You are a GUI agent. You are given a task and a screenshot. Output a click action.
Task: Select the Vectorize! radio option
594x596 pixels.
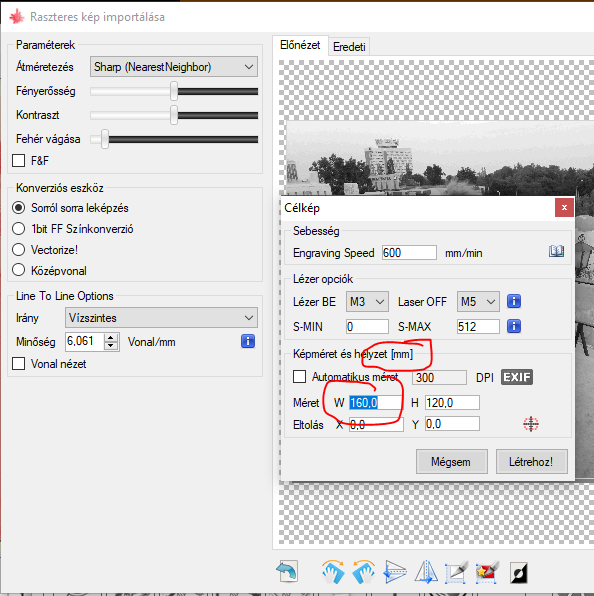pos(19,250)
